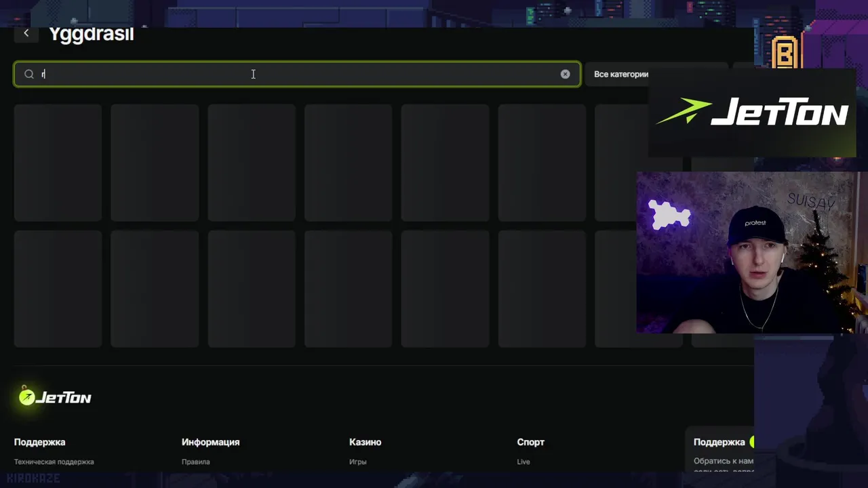Image resolution: width=868 pixels, height=488 pixels.
Task: Focus the game search input field
Action: pyautogui.click(x=297, y=74)
